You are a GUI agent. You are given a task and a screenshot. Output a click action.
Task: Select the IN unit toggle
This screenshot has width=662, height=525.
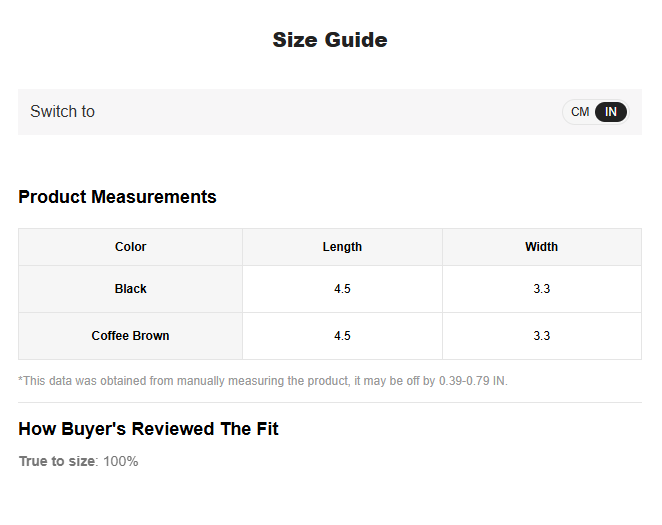610,112
